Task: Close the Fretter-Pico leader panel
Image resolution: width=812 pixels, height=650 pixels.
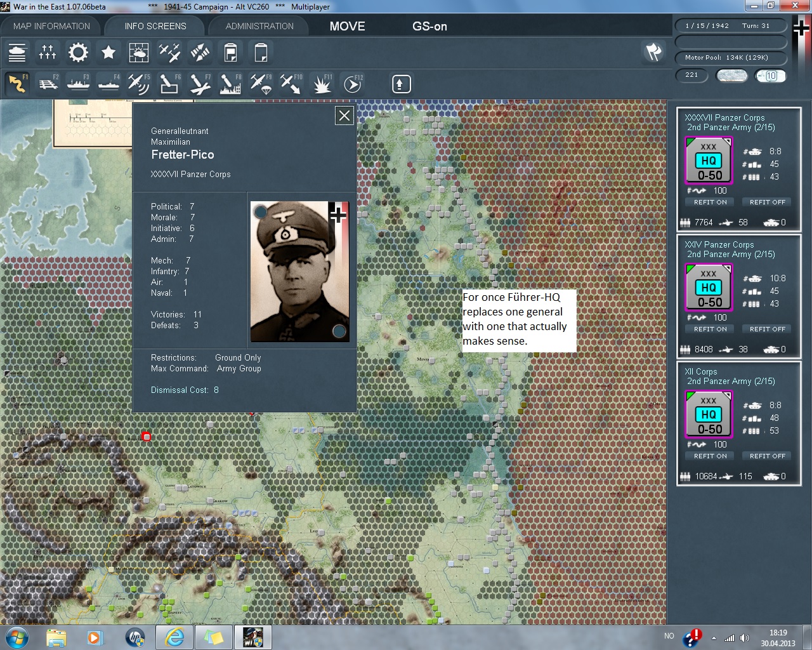Action: pos(344,116)
